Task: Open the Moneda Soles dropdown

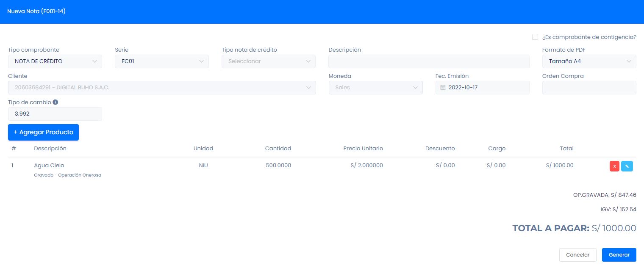Action: (x=375, y=88)
